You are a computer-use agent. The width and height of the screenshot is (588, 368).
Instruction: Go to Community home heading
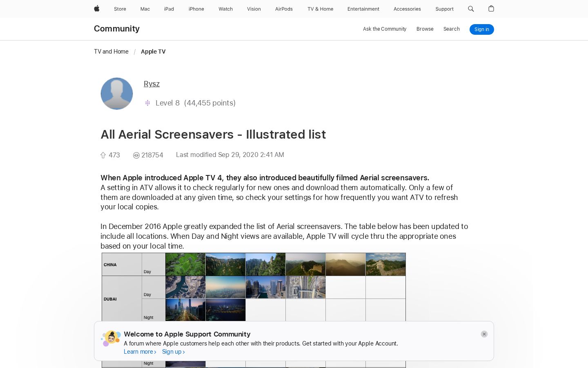coord(117,29)
